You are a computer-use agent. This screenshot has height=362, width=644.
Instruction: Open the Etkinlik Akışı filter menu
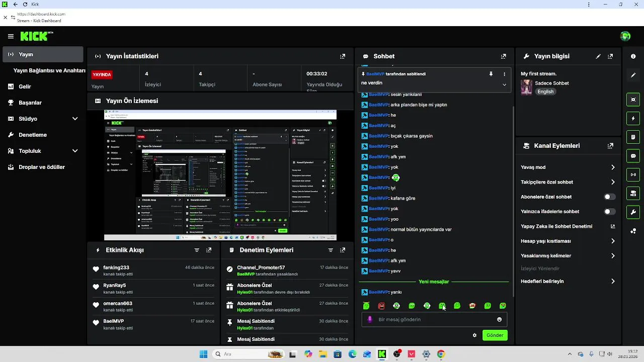pos(197,250)
